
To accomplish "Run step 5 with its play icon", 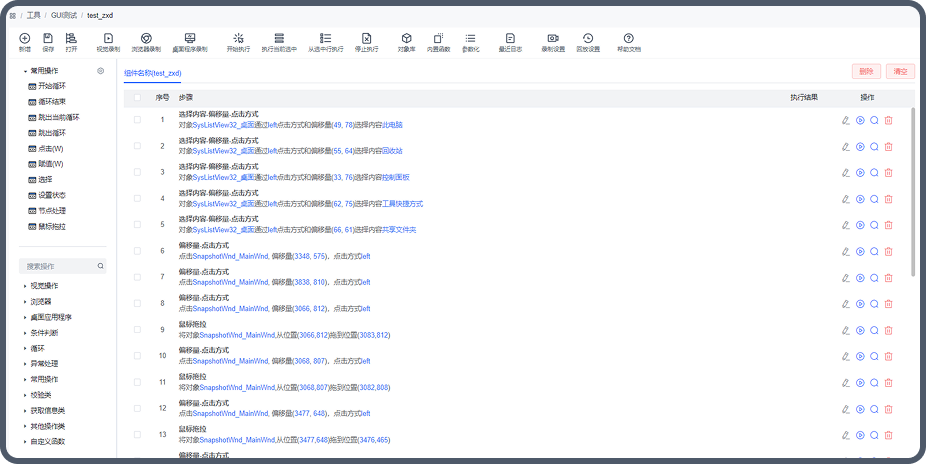I will [859, 224].
